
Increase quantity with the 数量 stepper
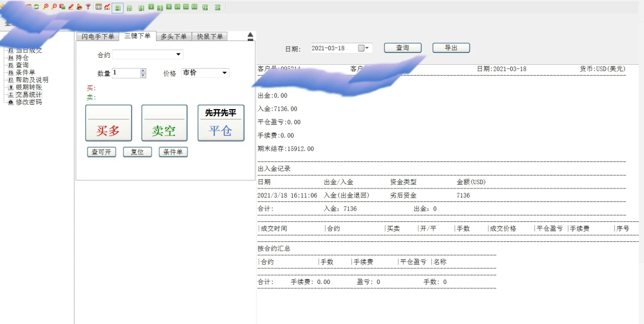143,70
